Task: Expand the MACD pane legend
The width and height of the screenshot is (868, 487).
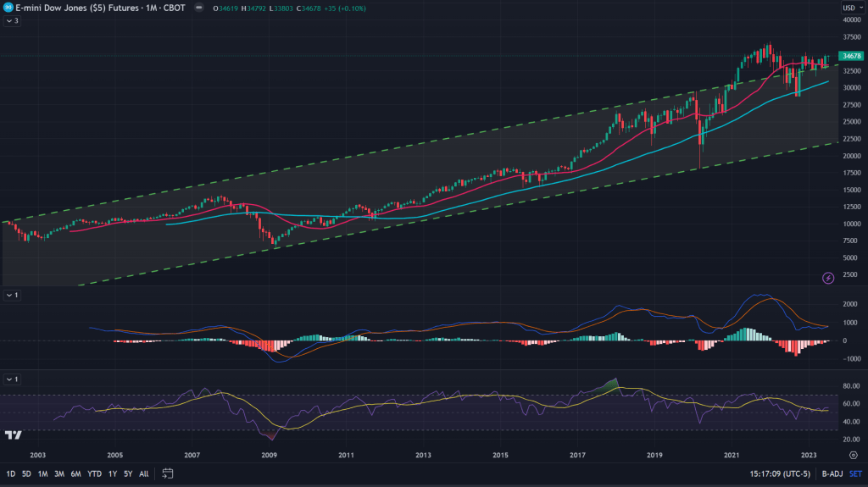Action: coord(12,295)
